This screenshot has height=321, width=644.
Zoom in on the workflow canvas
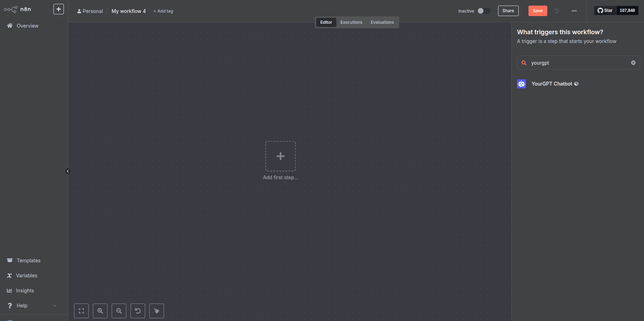click(100, 311)
